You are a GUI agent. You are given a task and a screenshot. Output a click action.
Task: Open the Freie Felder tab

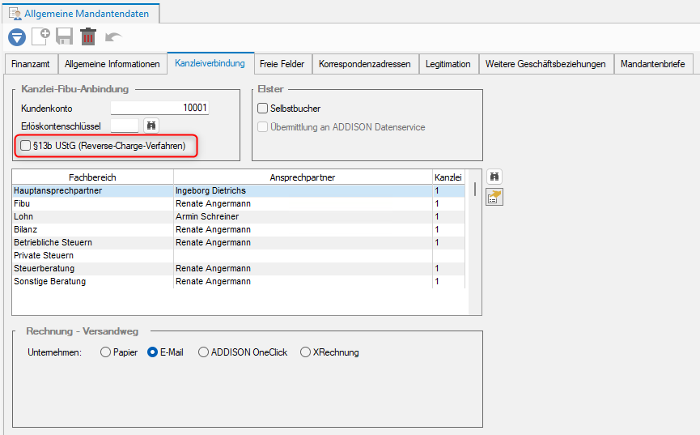tap(282, 64)
